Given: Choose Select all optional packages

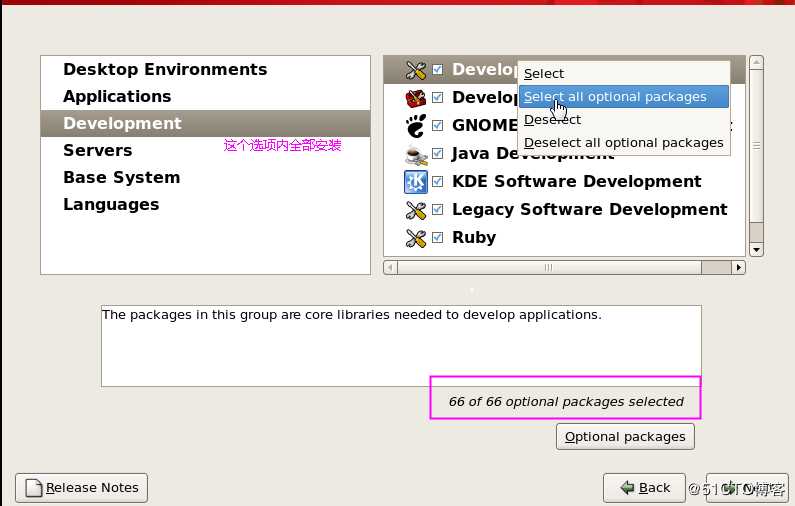Looking at the screenshot, I should 624,96.
